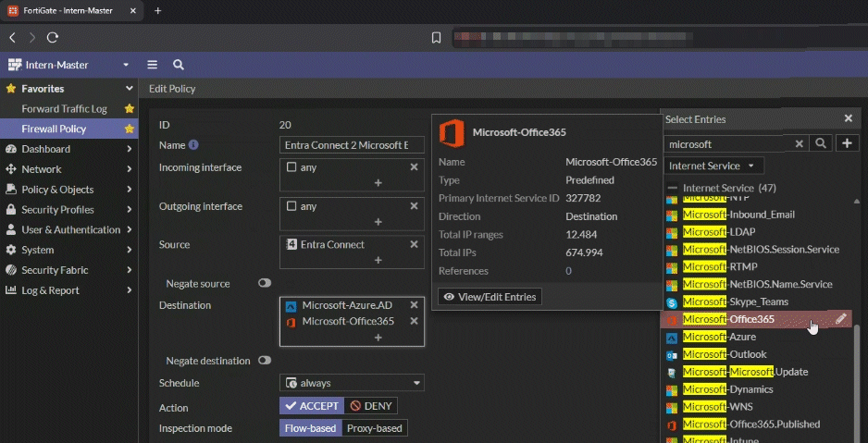
Task: Click the browser back arrow
Action: (12, 38)
